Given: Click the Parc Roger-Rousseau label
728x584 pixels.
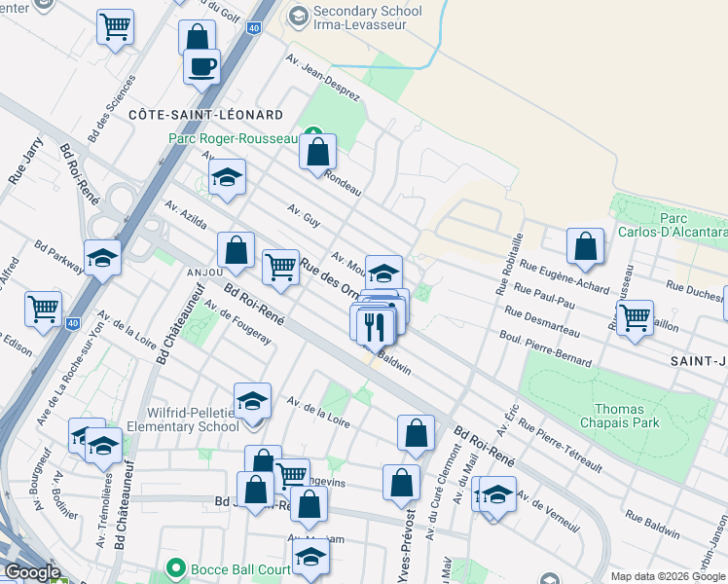Looking at the screenshot, I should coord(233,138).
